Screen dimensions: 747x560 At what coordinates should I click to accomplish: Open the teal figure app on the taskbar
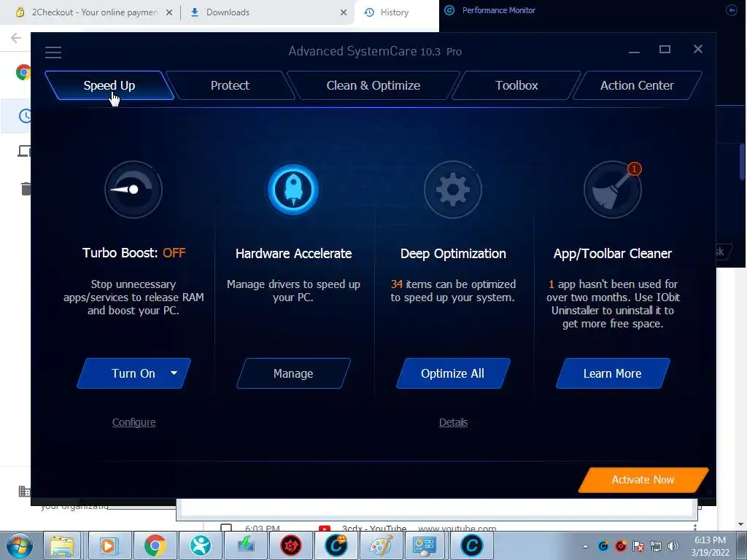tap(201, 545)
